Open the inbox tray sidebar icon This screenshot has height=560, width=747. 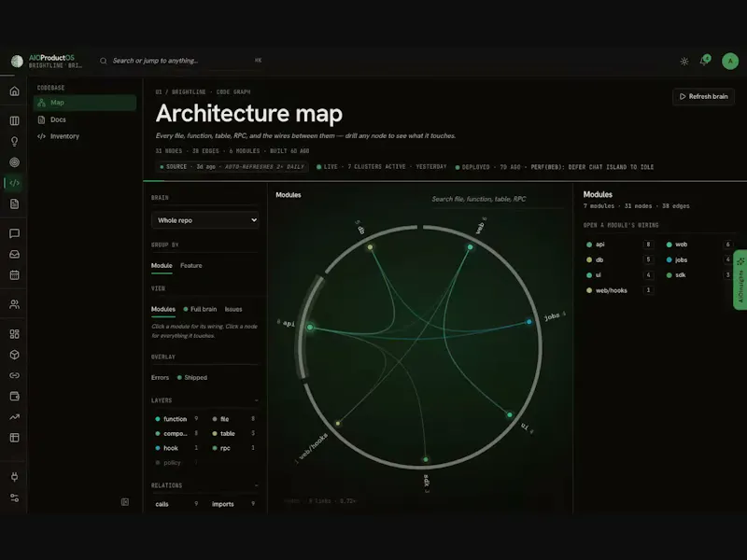pyautogui.click(x=14, y=254)
